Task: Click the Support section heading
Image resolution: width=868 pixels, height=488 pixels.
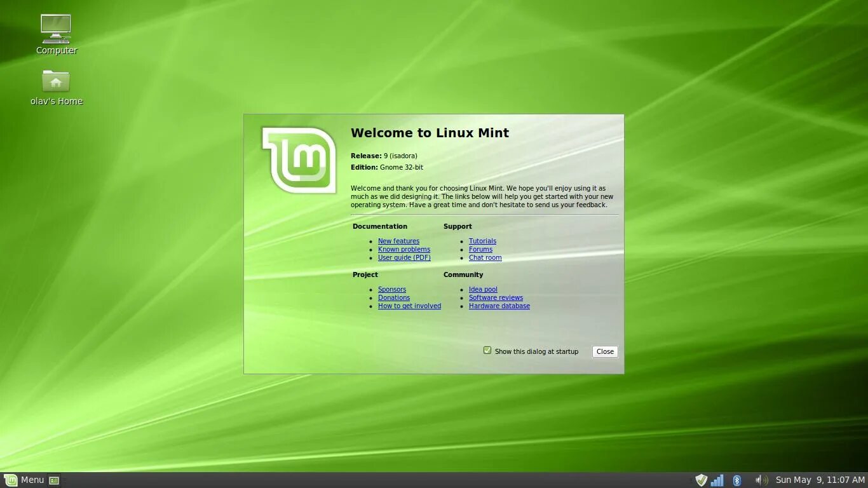Action: coord(458,226)
